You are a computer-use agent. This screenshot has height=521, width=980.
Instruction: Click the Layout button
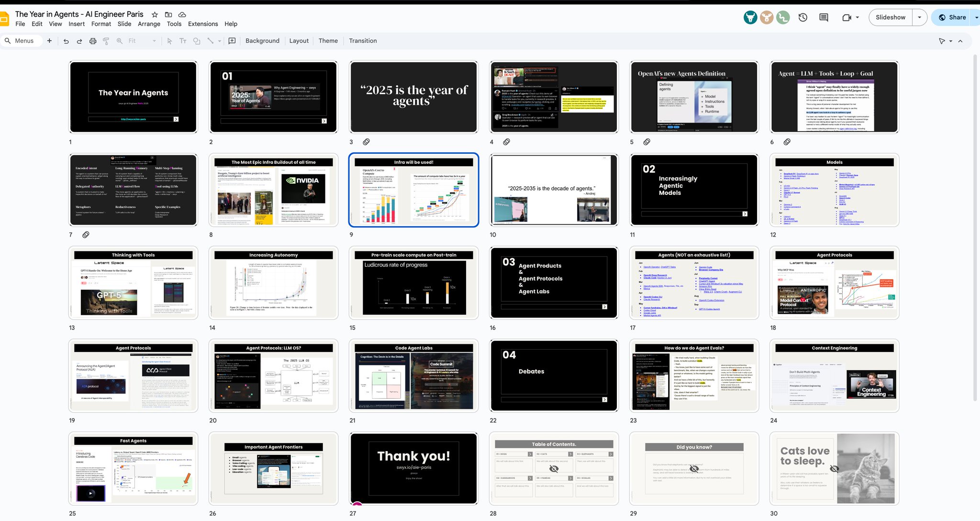[x=299, y=41]
